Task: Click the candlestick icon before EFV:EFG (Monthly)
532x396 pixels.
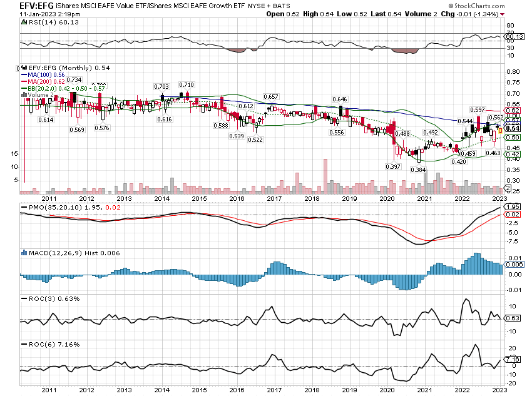Action: [24, 68]
